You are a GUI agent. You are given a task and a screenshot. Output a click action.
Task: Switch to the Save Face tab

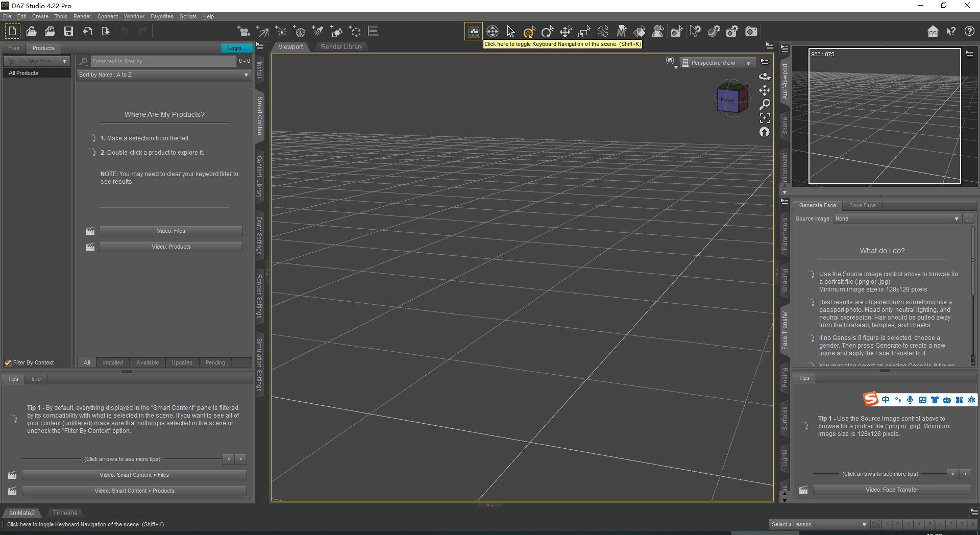[x=862, y=205]
